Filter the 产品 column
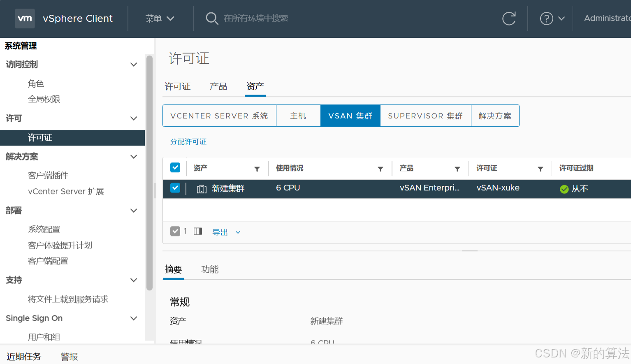 click(457, 169)
